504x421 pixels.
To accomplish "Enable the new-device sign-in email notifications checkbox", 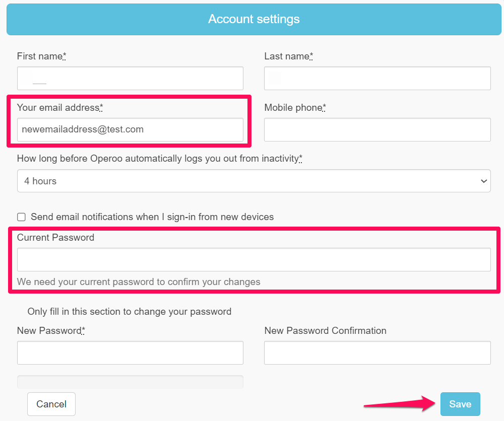I will [x=22, y=217].
